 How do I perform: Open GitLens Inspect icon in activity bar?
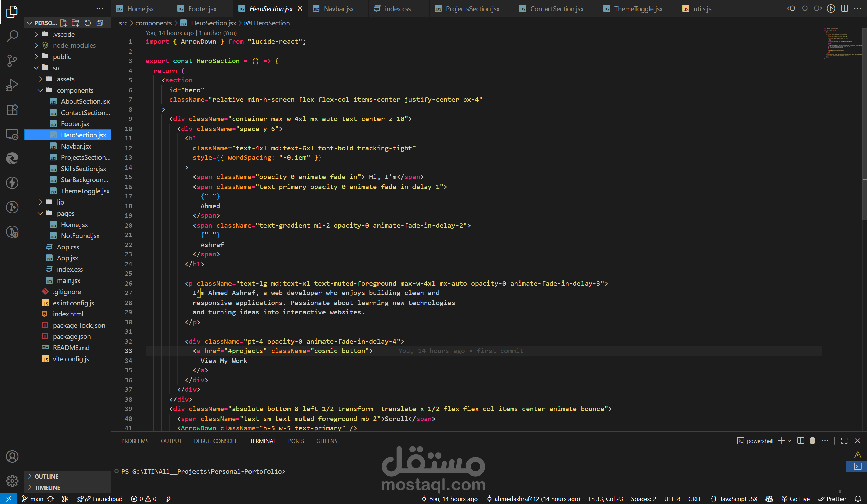pyautogui.click(x=12, y=232)
